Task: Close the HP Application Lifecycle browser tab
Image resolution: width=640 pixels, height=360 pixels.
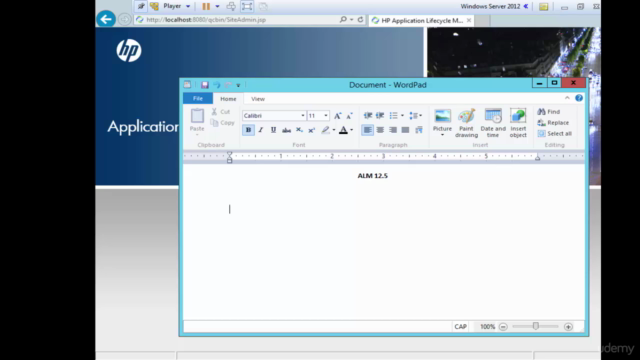Action: tap(469, 20)
